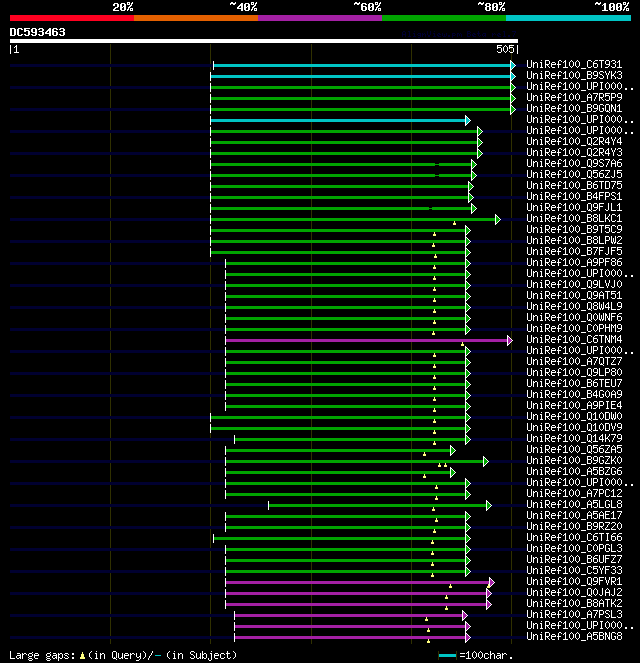The height and width of the screenshot is (663, 640).
Task: Select the UniRef100_B6TD75 entry
Action: [x=574, y=185]
